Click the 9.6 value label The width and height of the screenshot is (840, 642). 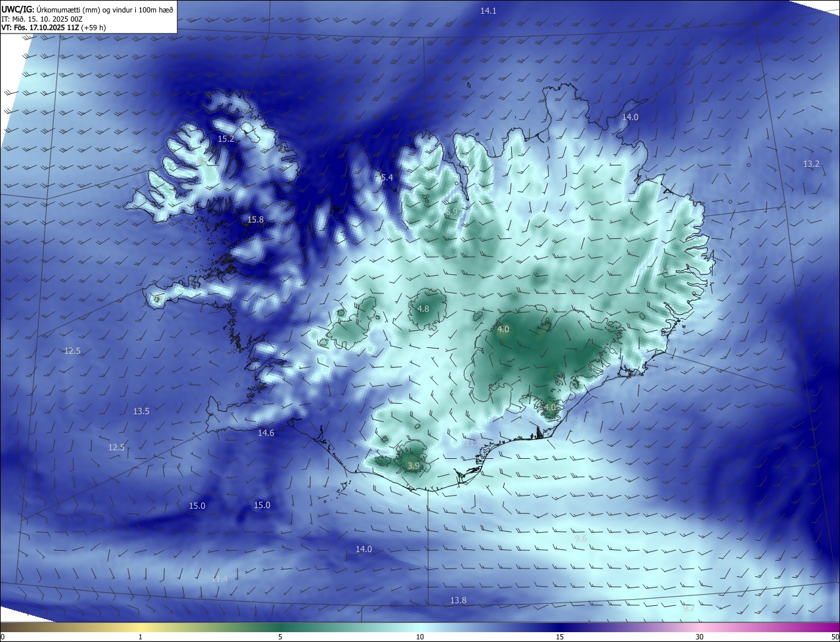tap(581, 538)
